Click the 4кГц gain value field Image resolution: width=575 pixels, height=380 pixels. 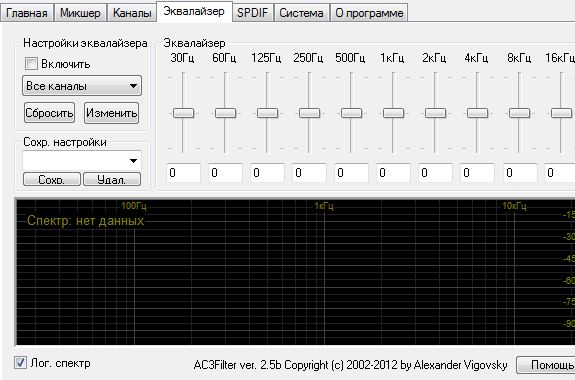tap(477, 173)
